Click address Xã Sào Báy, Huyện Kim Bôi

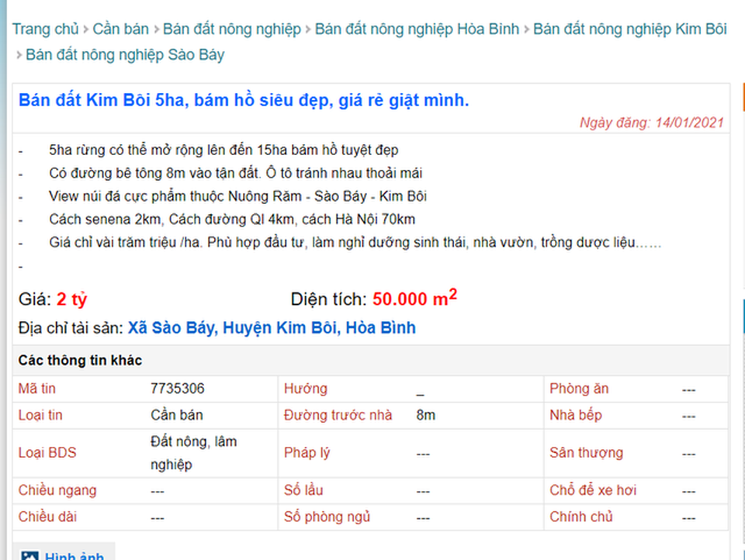pos(272,328)
